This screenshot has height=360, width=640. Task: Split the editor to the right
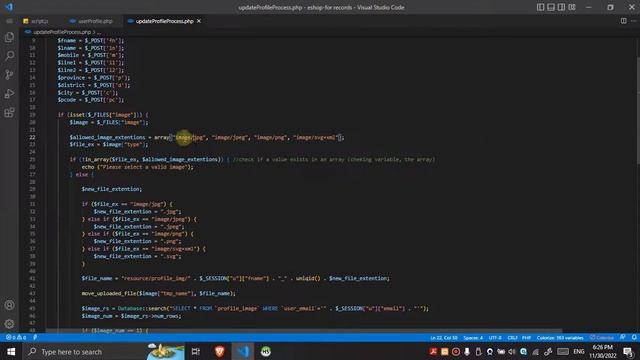(624, 21)
